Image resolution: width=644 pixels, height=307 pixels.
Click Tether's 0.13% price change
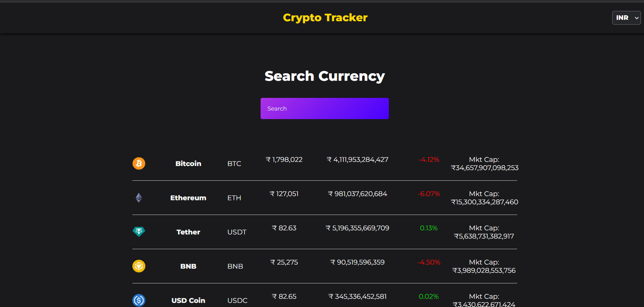(x=429, y=228)
